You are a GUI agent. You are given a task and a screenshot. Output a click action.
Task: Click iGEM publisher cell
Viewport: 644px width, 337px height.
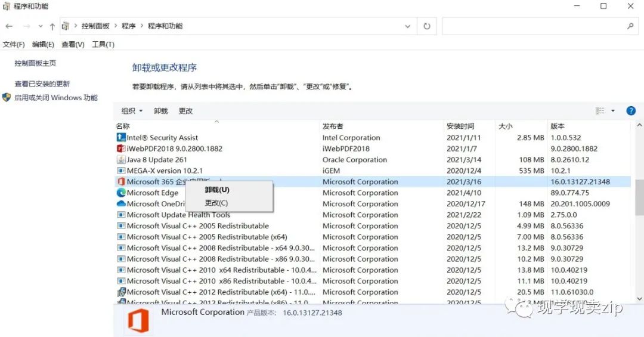[x=331, y=171]
